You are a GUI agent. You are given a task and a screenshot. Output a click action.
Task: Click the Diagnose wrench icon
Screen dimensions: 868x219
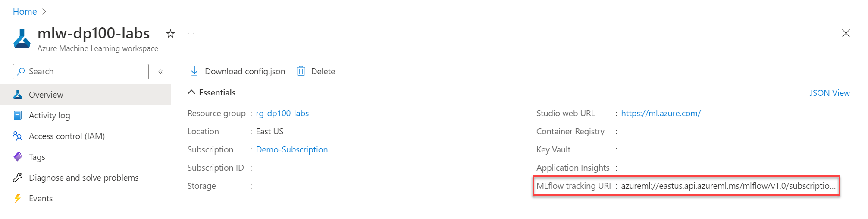[18, 178]
